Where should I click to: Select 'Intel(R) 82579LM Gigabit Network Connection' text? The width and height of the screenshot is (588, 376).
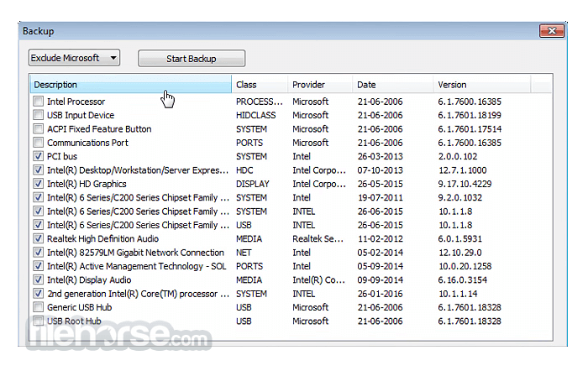(x=135, y=253)
